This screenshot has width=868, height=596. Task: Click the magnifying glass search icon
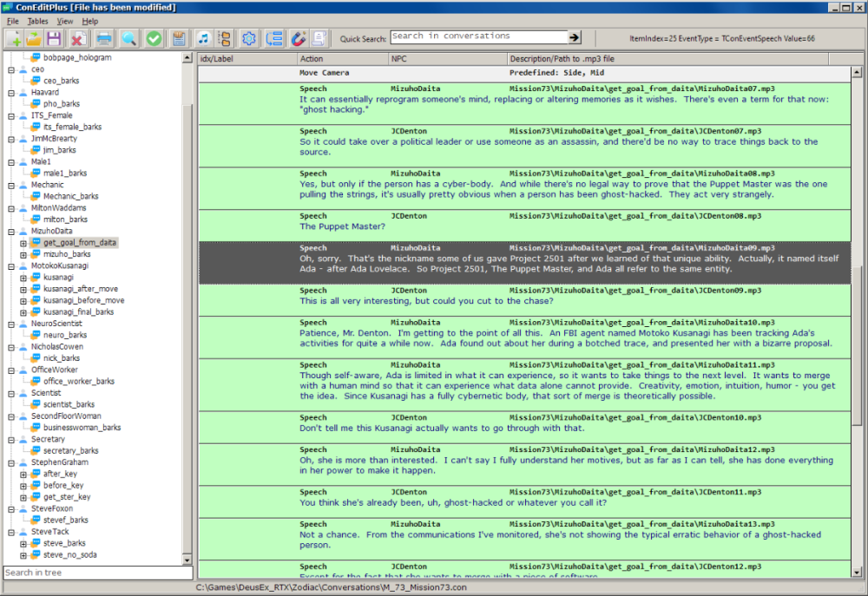coord(128,38)
